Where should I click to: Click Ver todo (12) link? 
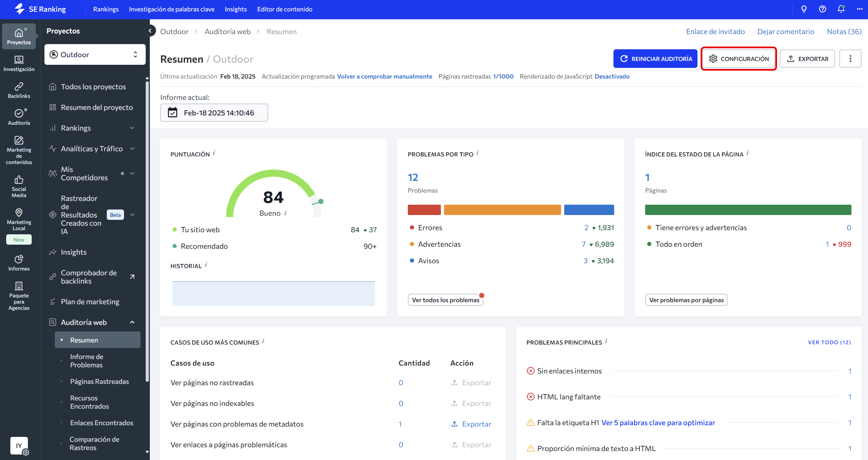829,342
